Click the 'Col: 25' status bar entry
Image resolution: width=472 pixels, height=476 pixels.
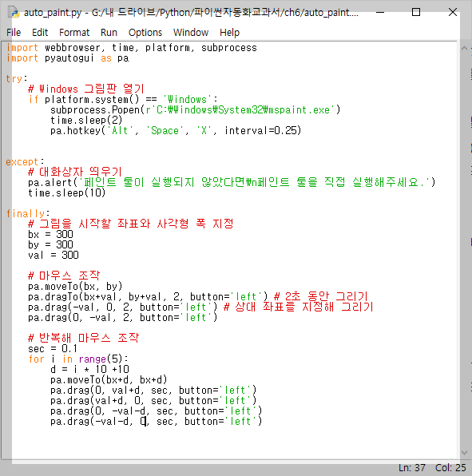pyautogui.click(x=450, y=468)
